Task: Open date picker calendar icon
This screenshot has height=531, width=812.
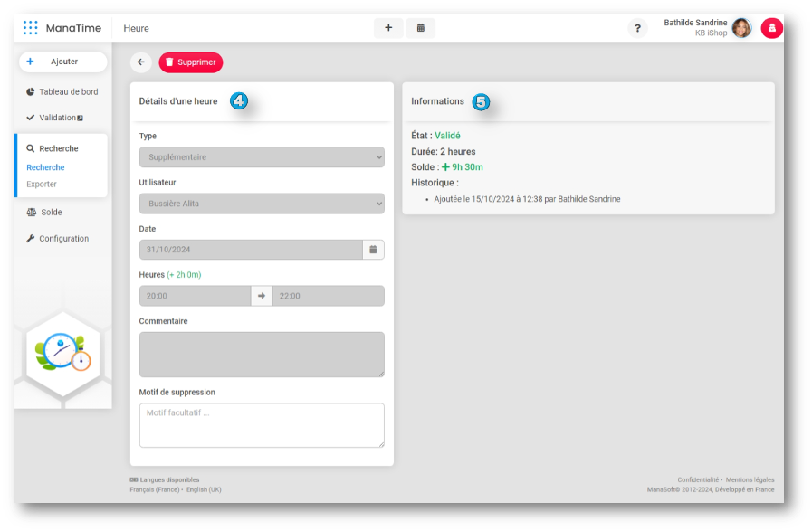Action: (373, 250)
